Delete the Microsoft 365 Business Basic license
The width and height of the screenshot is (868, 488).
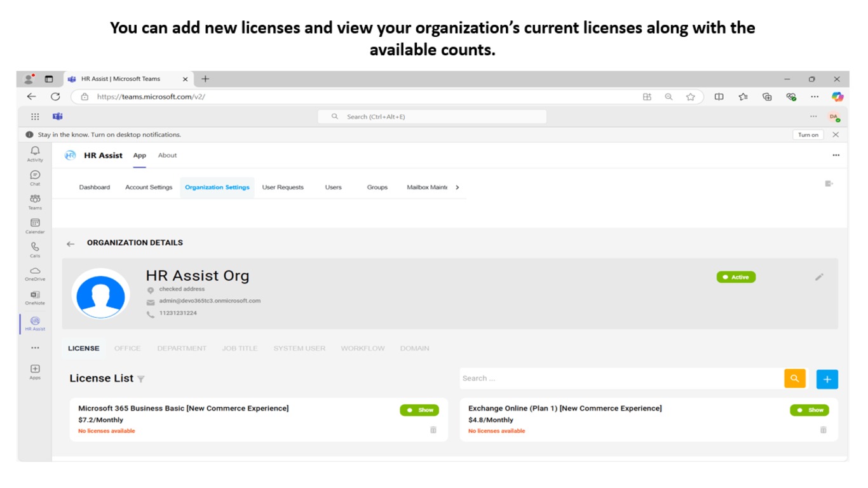coord(433,430)
